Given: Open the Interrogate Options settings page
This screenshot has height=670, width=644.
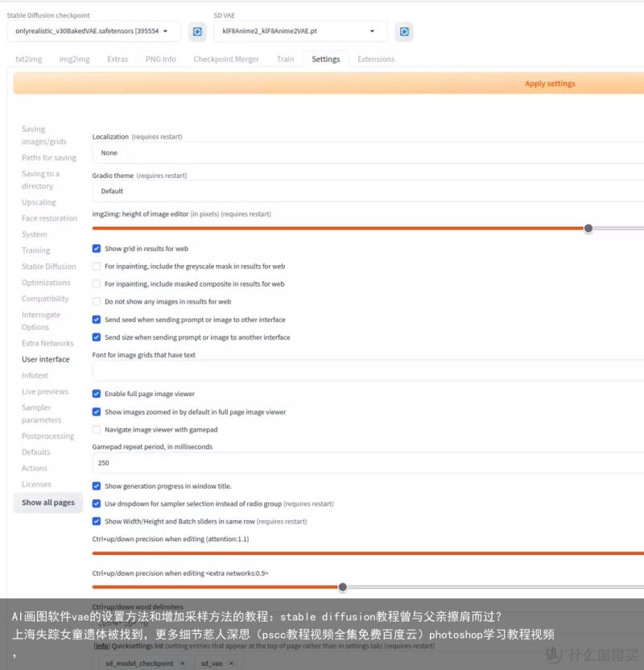Looking at the screenshot, I should click(41, 321).
